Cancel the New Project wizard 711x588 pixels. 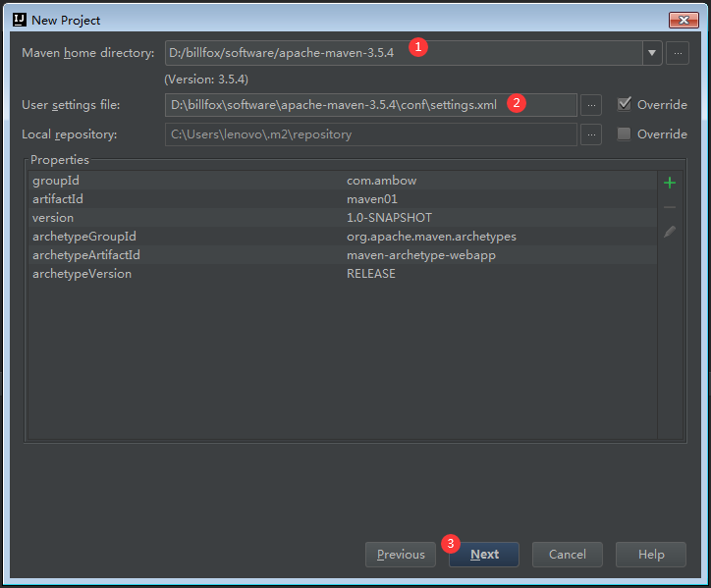pyautogui.click(x=568, y=555)
